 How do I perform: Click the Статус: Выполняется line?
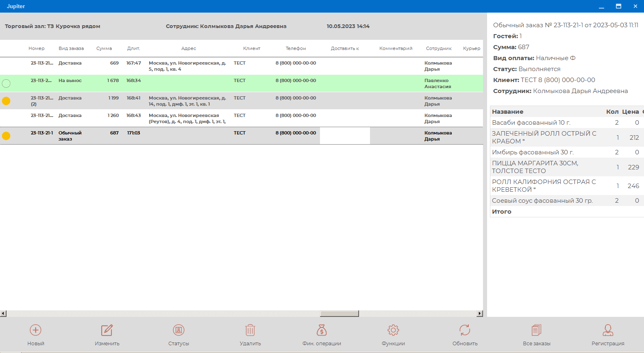click(x=527, y=69)
